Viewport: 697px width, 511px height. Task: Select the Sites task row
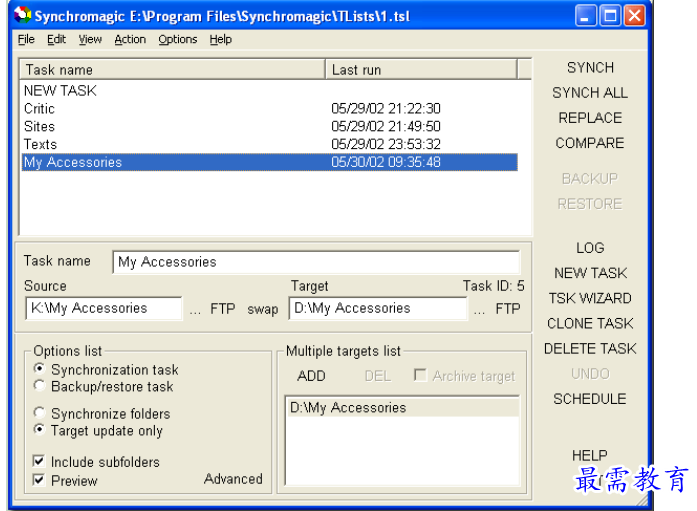point(269,126)
